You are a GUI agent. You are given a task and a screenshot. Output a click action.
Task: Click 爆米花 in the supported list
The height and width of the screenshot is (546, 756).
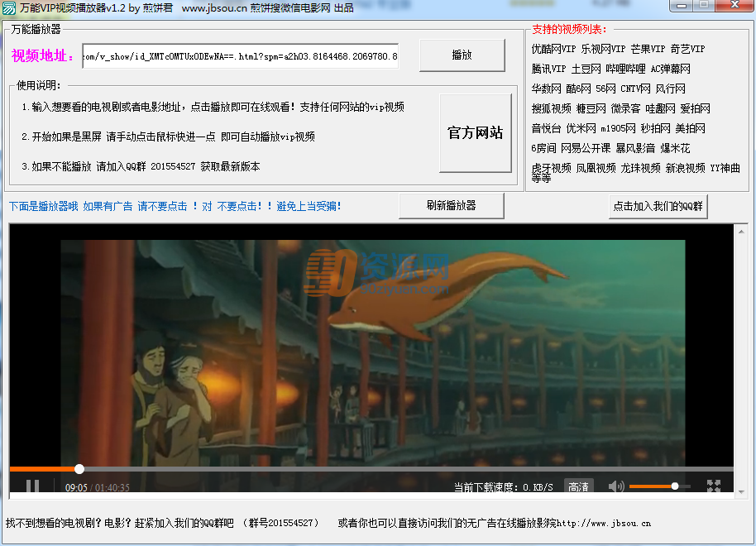pos(675,148)
